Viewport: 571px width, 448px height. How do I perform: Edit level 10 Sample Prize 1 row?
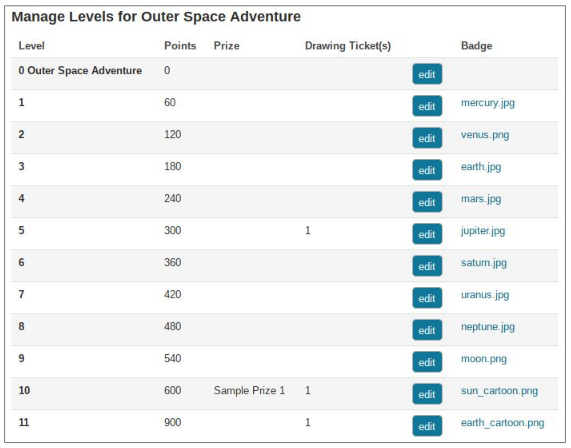click(x=427, y=394)
